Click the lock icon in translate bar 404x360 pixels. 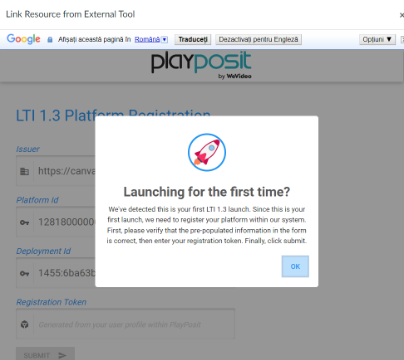(x=50, y=40)
